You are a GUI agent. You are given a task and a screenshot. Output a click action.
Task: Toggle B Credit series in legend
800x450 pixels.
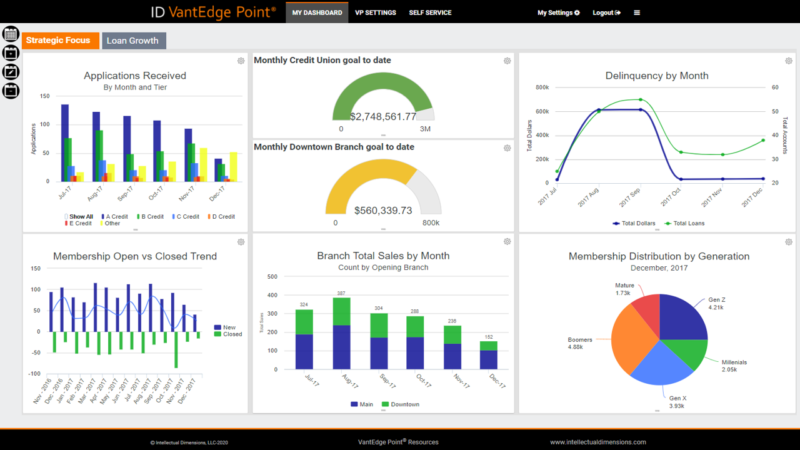tap(150, 216)
